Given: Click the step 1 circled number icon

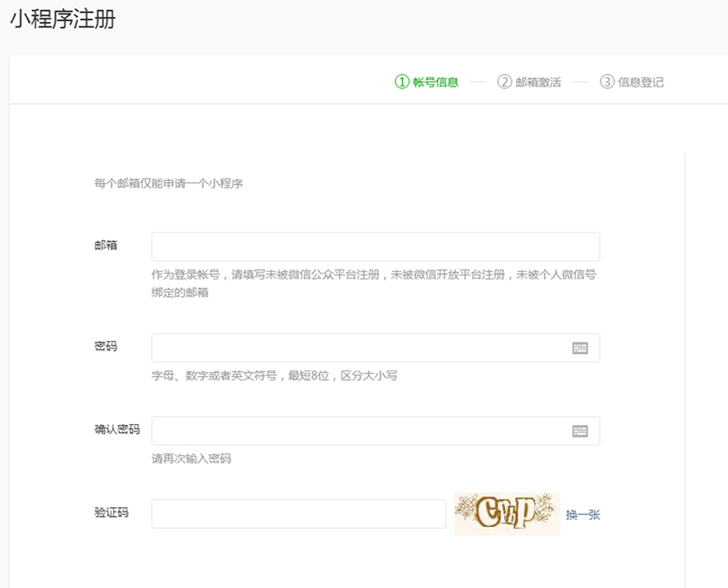Looking at the screenshot, I should click(x=401, y=82).
